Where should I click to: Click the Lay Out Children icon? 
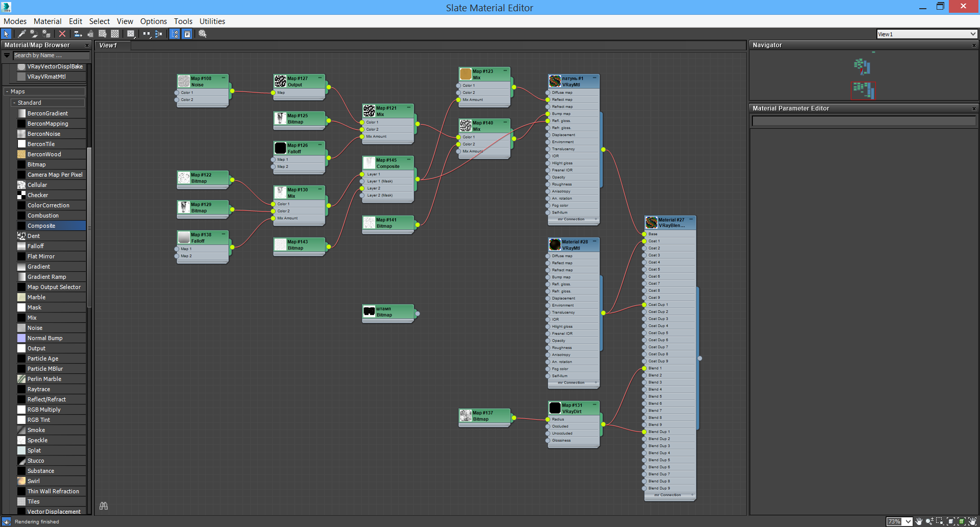159,34
